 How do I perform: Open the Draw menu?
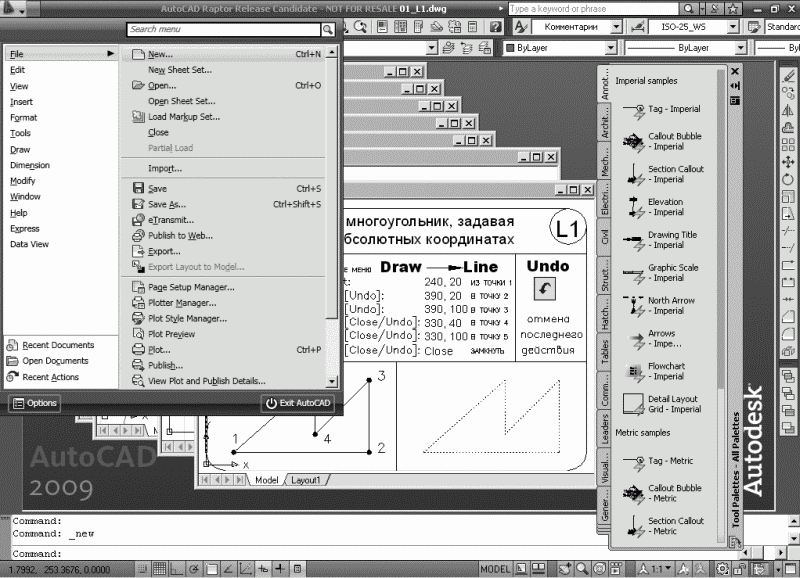point(20,149)
